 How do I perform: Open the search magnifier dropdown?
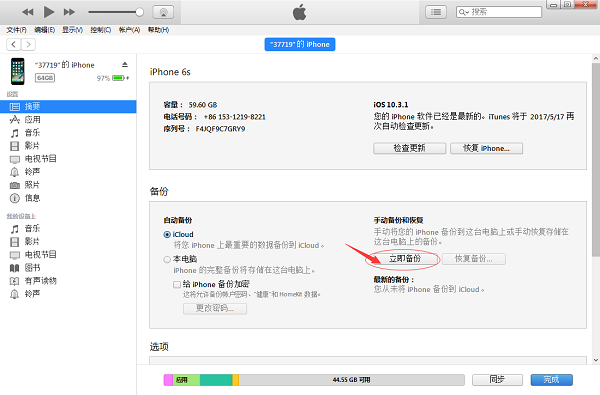463,12
